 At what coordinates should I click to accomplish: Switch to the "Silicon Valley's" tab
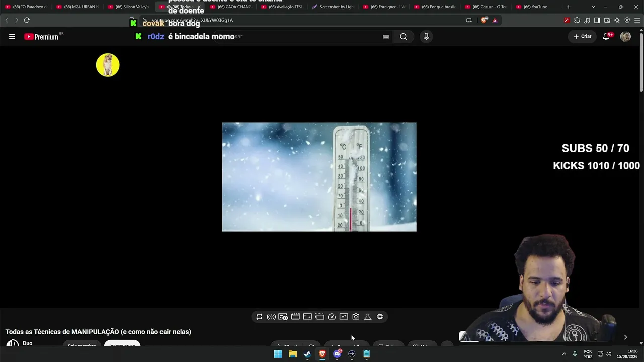tap(129, 7)
